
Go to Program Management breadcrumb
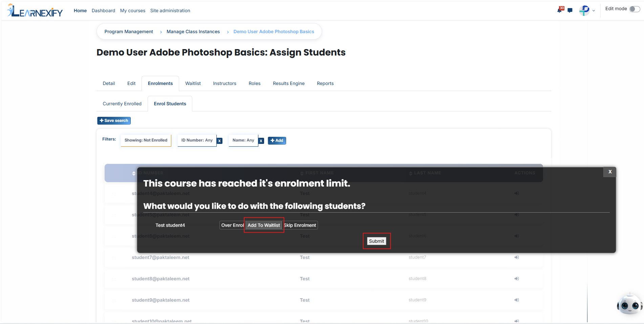point(129,31)
